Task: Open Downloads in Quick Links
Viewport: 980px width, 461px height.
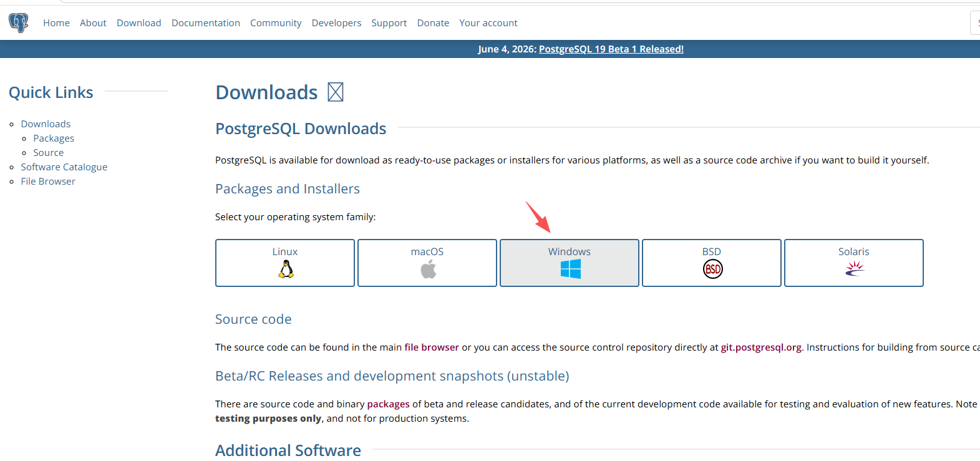Action: click(46, 124)
